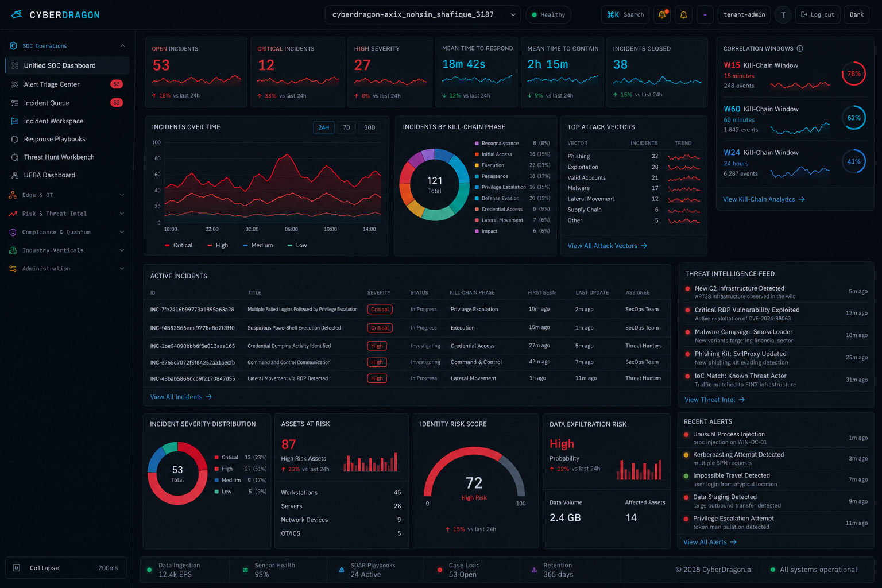Open View All Attack Vectors link
Screen dimensions: 882x588
click(x=608, y=246)
